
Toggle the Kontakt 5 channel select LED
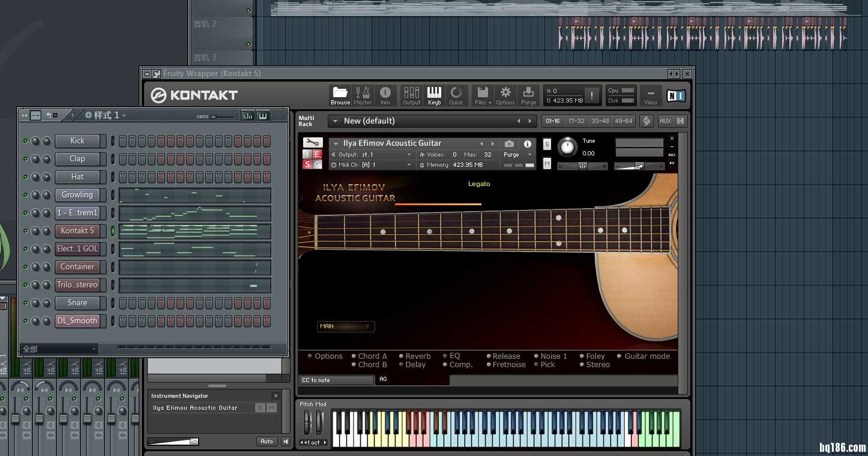point(112,231)
